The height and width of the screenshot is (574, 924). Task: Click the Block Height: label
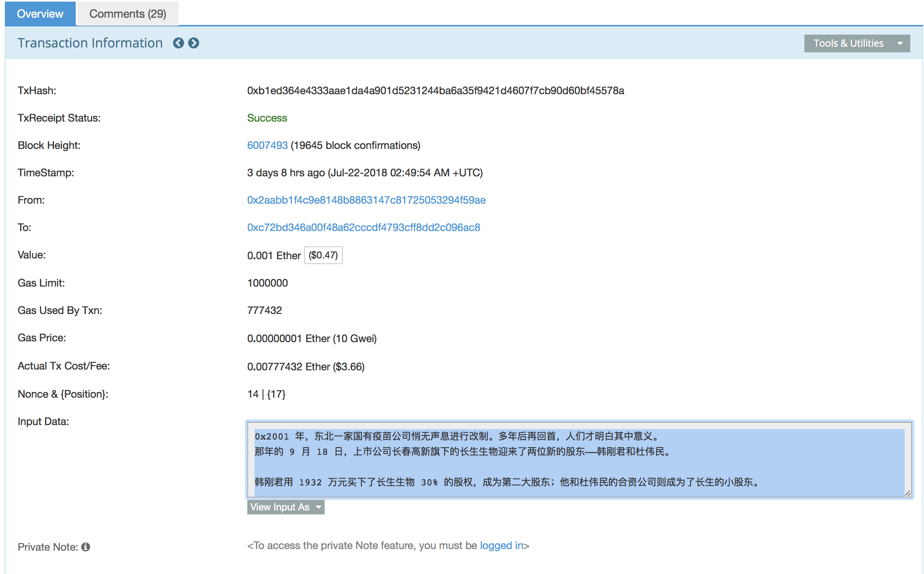49,145
